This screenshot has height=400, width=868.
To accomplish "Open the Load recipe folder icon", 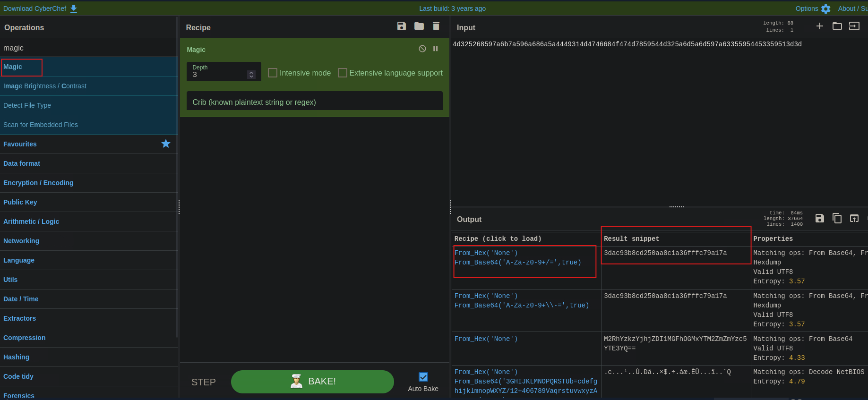I will (419, 26).
